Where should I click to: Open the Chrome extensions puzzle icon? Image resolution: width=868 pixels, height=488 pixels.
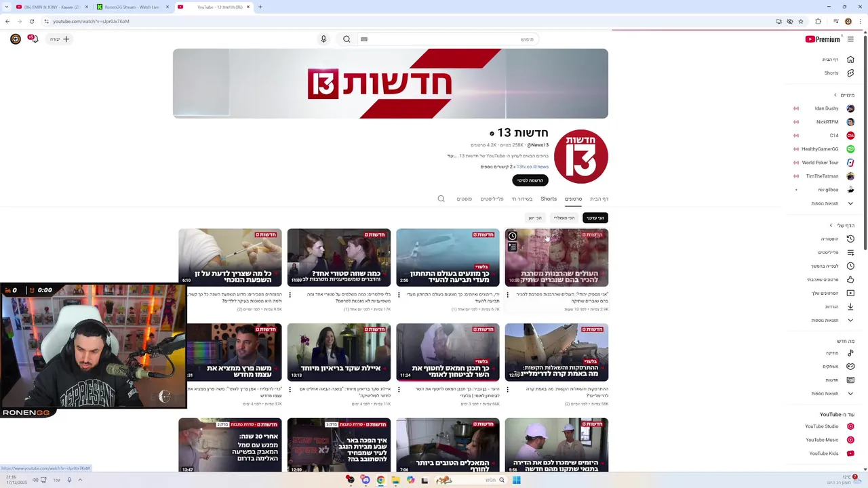pyautogui.click(x=818, y=21)
